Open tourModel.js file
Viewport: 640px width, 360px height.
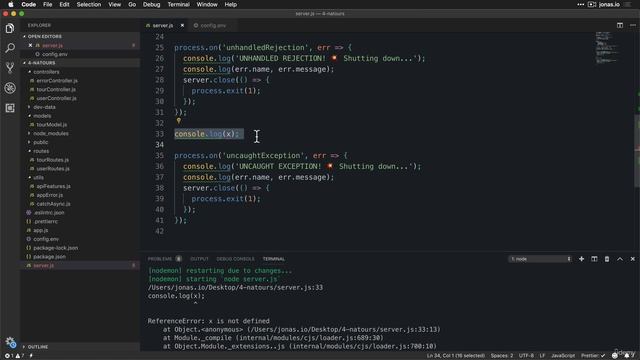(x=51, y=124)
